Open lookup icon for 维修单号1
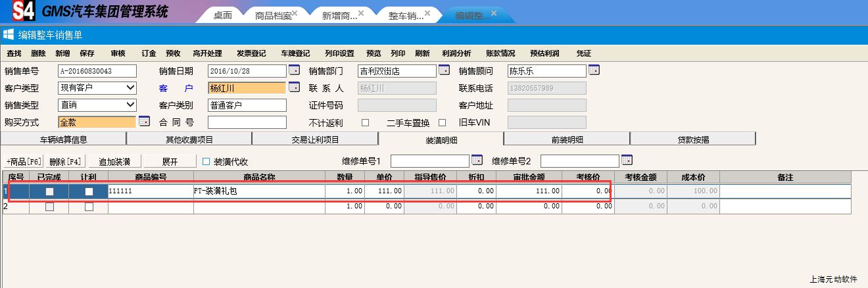Viewport: 868px width, 288px height. click(x=477, y=160)
